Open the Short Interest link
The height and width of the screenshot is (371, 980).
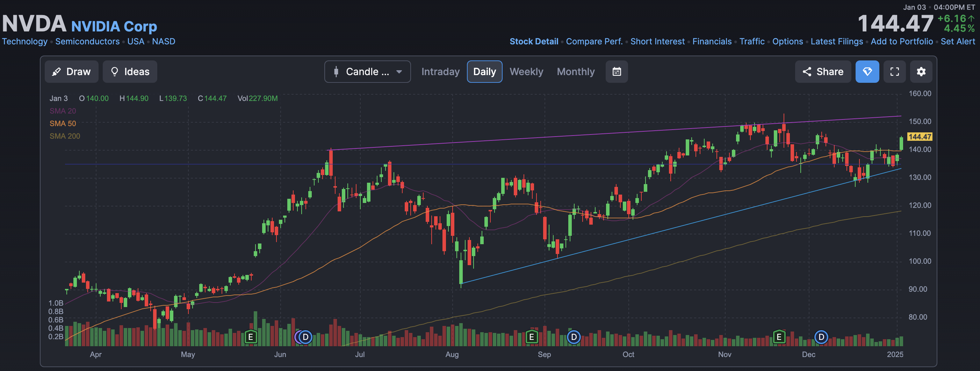tap(657, 42)
